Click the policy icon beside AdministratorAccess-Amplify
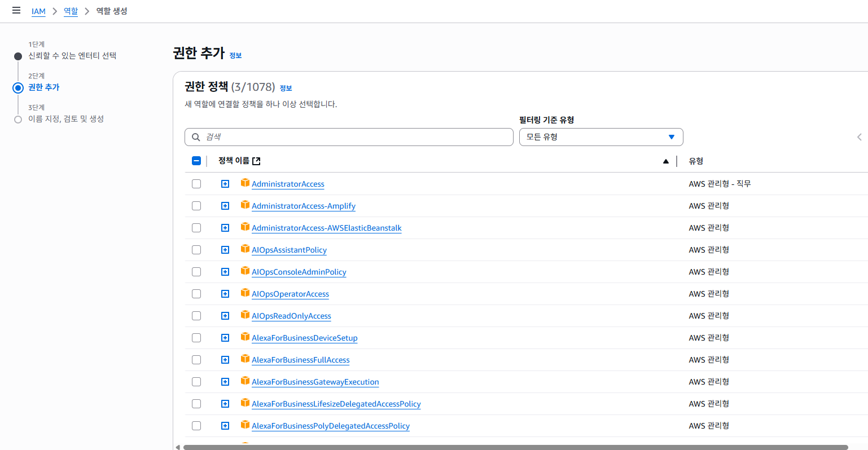The image size is (868, 450). [245, 205]
